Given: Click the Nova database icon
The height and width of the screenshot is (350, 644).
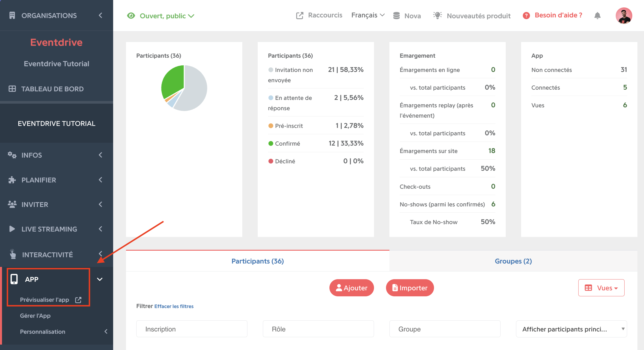Looking at the screenshot, I should pyautogui.click(x=396, y=16).
